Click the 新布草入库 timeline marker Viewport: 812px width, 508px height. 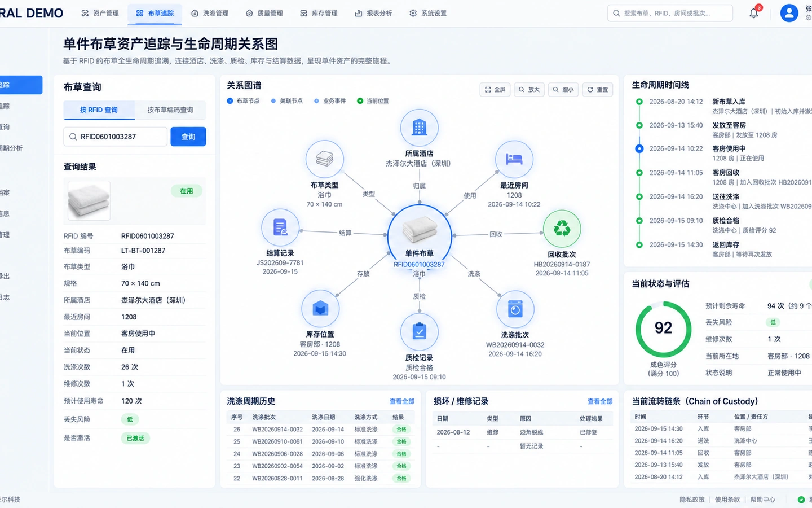[x=639, y=102]
